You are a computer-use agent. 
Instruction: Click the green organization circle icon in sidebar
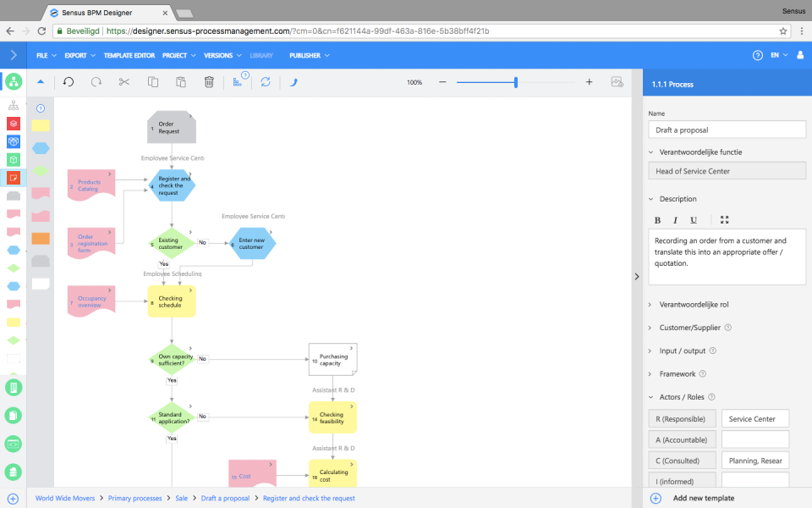[14, 81]
